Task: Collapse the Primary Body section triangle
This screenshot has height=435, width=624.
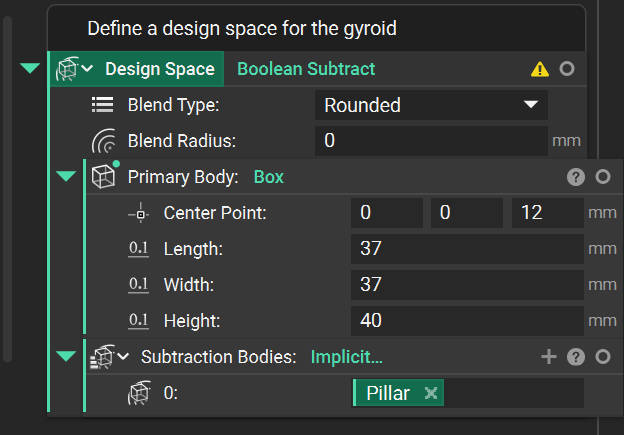Action: point(66,176)
